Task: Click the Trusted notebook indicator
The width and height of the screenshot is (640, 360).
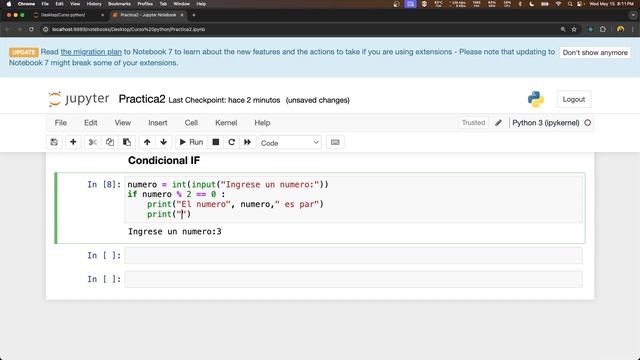Action: click(x=473, y=123)
